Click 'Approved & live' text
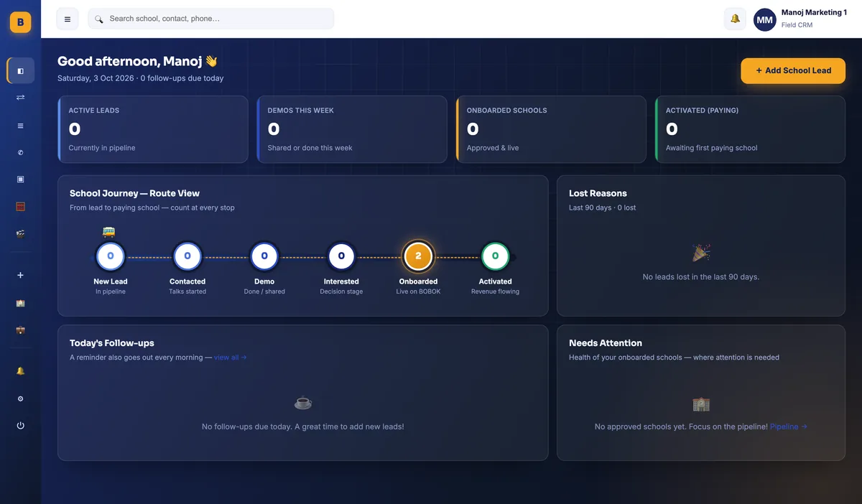The image size is (862, 504). [493, 148]
